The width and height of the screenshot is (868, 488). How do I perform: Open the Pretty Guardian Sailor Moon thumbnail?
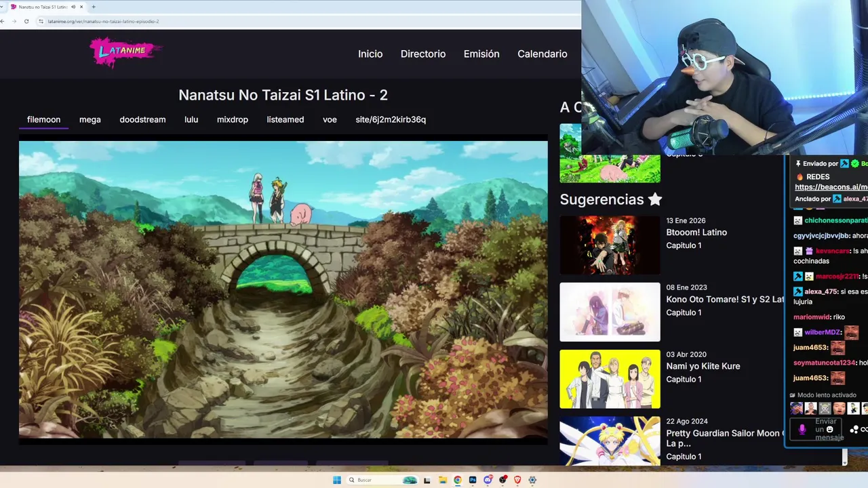coord(610,441)
